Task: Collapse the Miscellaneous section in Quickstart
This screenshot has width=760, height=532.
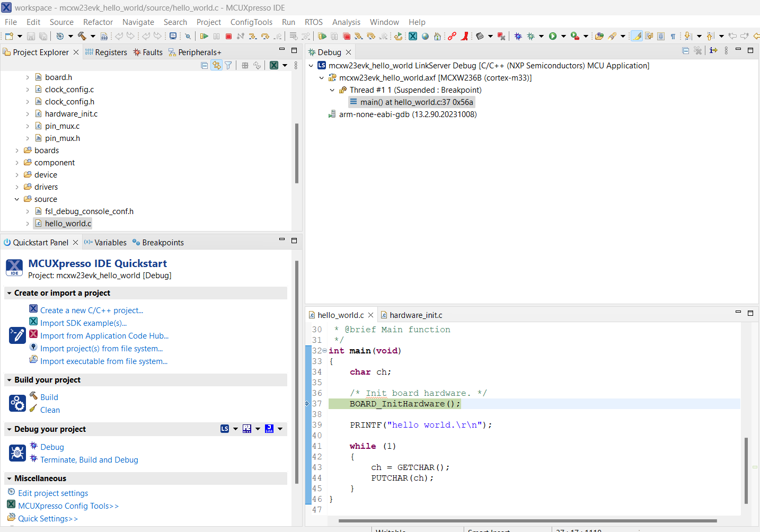Action: coord(9,478)
